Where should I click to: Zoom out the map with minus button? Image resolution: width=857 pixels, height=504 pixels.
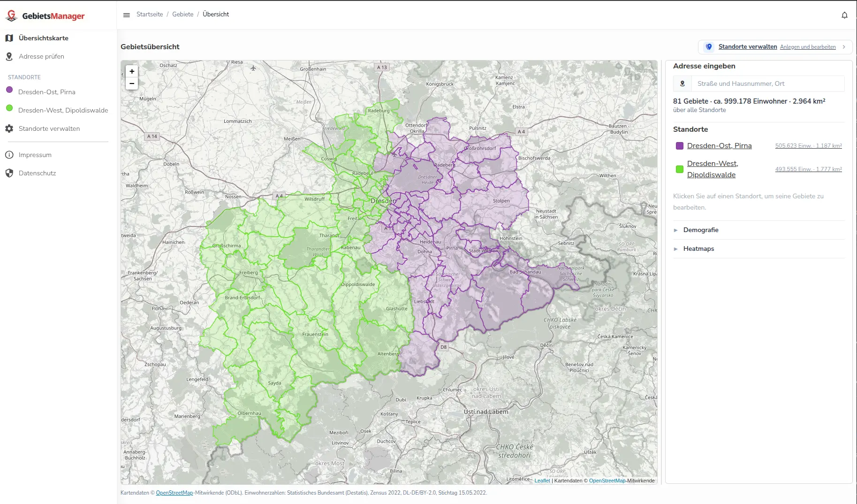[132, 83]
